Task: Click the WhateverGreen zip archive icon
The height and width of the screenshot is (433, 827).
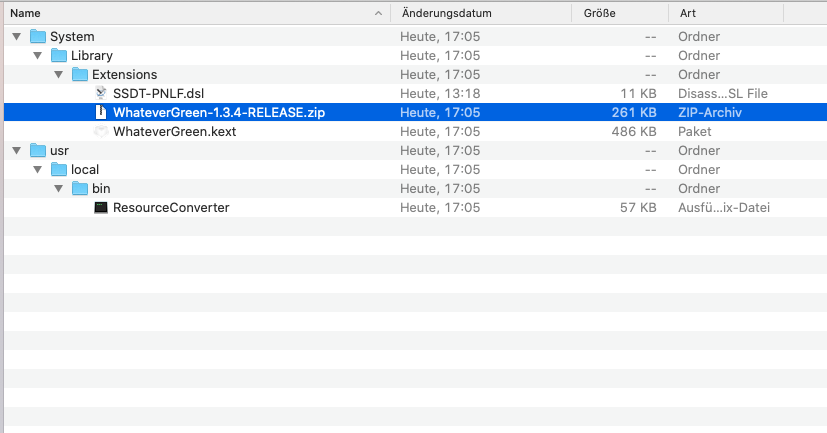Action: click(x=100, y=113)
